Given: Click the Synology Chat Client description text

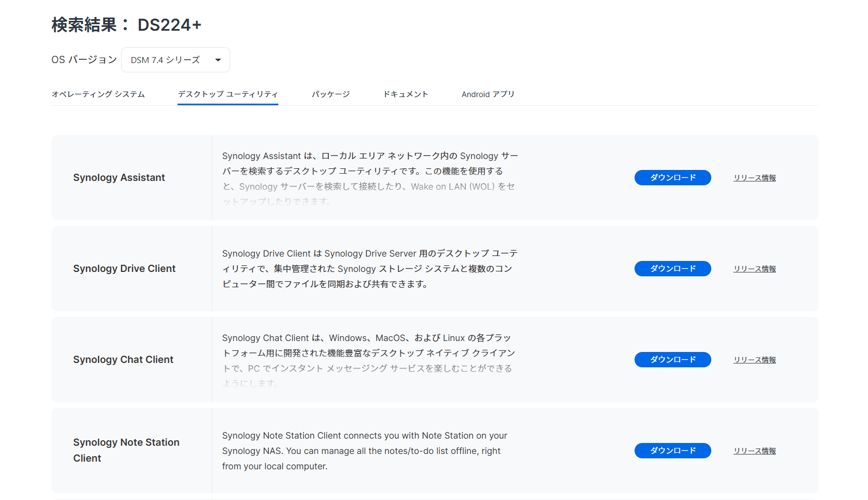Looking at the screenshot, I should [368, 361].
